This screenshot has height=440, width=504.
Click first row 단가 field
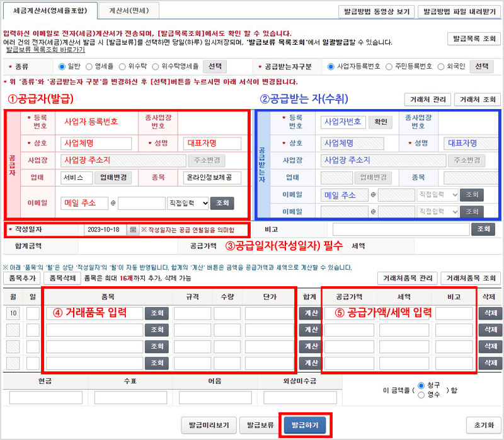(270, 313)
